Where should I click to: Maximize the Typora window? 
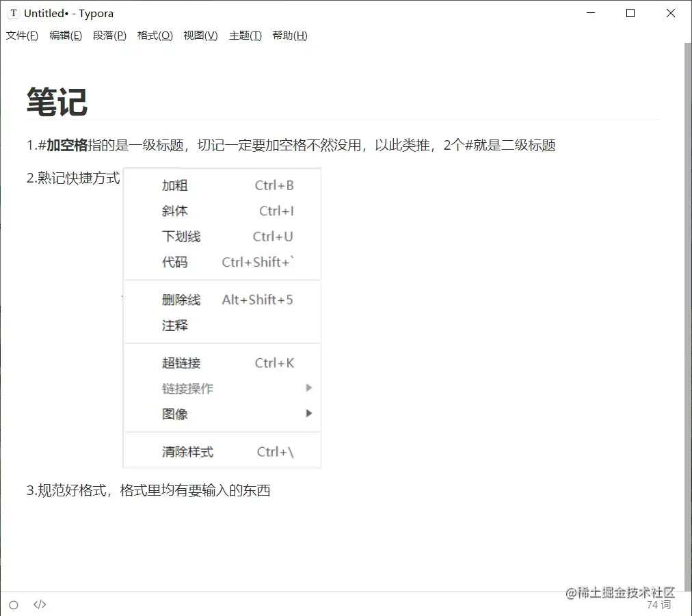click(630, 13)
